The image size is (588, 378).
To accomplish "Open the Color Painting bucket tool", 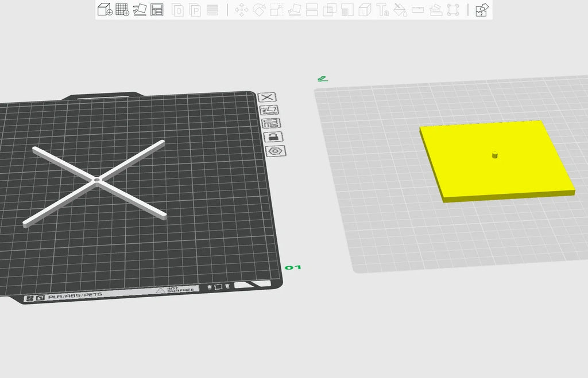I will tap(400, 10).
